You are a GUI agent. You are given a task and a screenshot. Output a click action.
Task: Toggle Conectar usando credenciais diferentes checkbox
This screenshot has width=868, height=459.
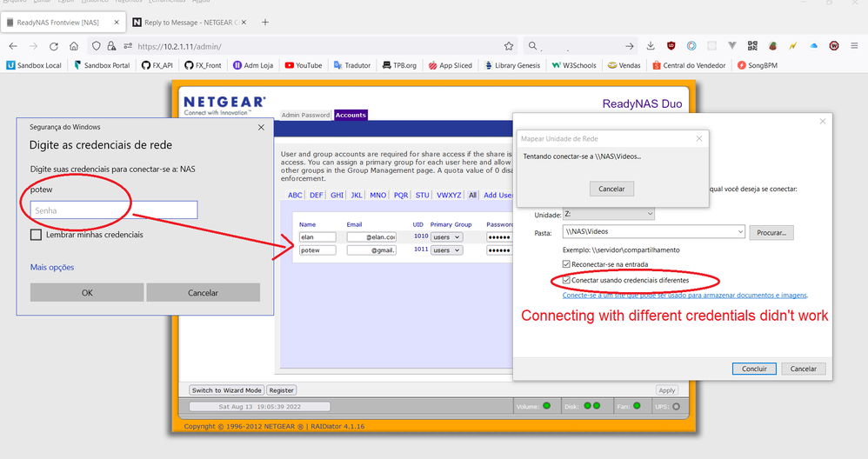coord(566,281)
